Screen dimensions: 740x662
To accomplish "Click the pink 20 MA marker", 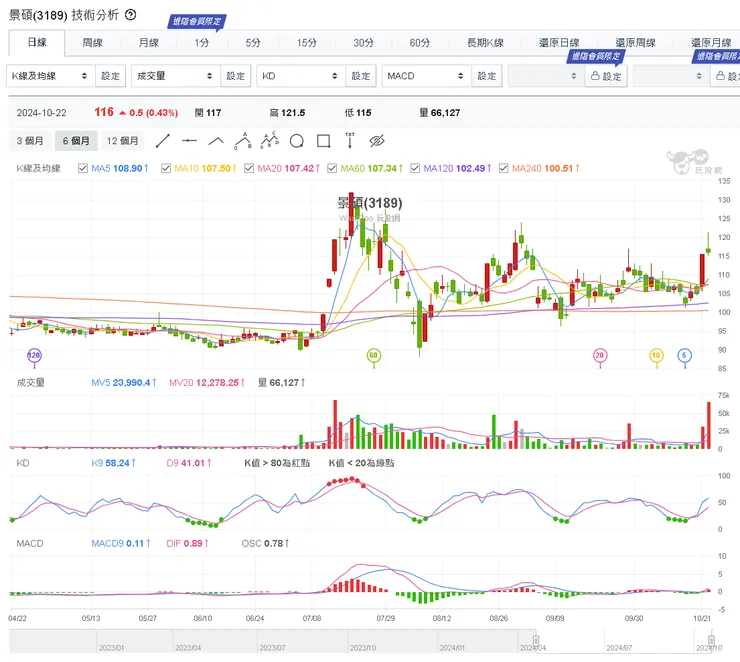I will click(x=599, y=355).
